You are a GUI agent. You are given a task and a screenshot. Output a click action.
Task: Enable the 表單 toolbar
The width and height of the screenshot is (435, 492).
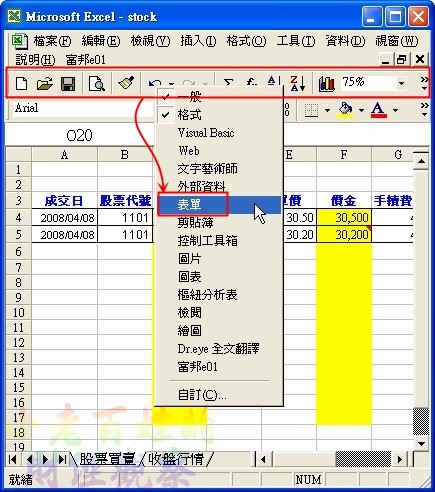[x=219, y=205]
